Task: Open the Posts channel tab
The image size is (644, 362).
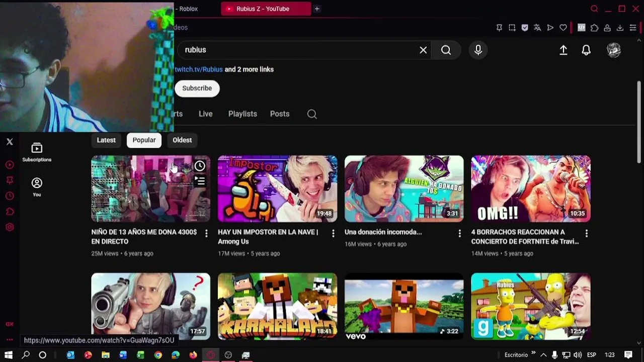Action: 280,114
